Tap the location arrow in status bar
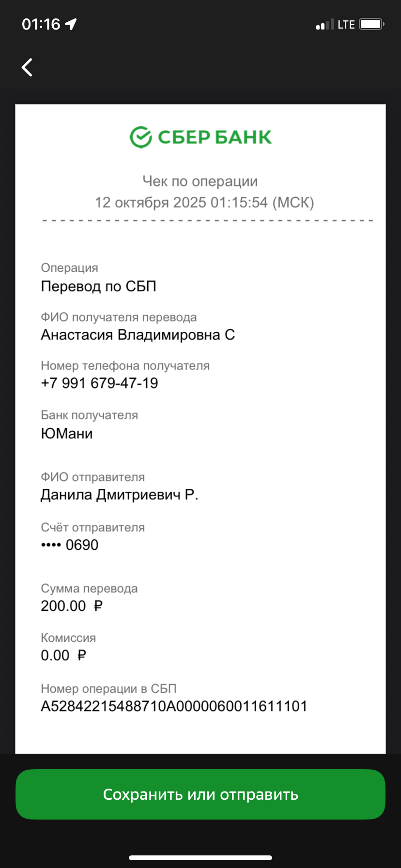The image size is (401, 868). (71, 24)
